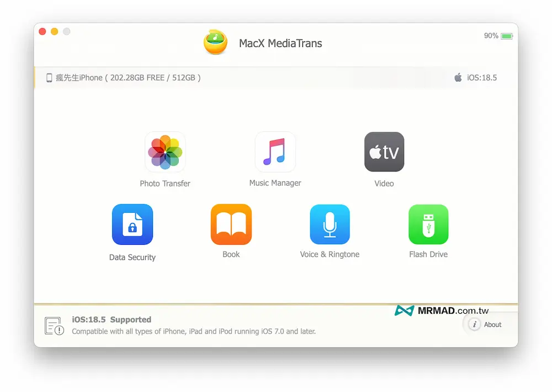Open the Photo Transfer module icon
The width and height of the screenshot is (552, 392).
(165, 152)
